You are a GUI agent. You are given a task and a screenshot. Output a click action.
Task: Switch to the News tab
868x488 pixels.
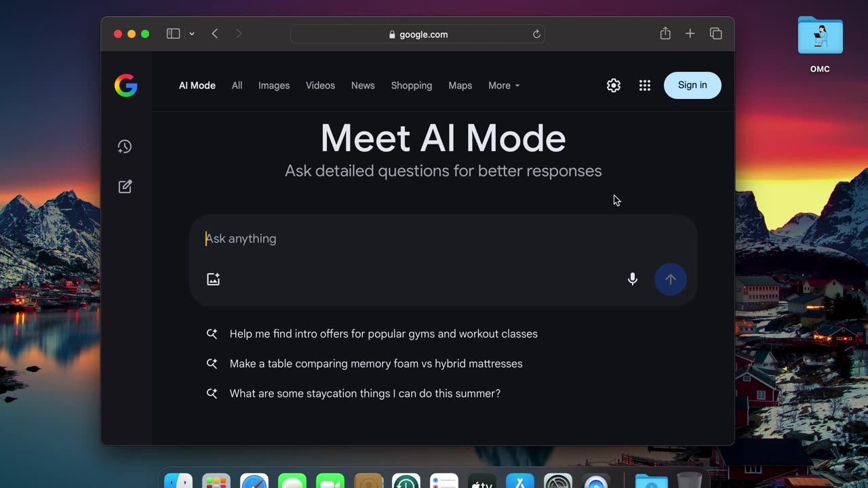click(363, 85)
